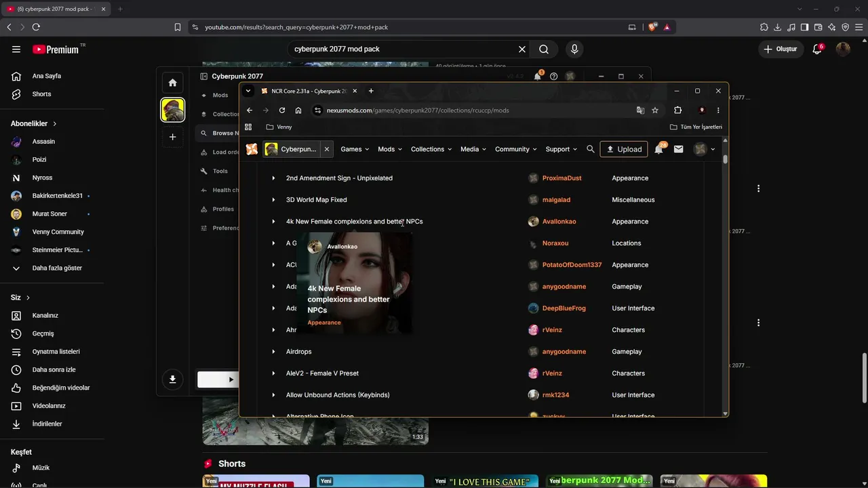Image resolution: width=868 pixels, height=488 pixels.
Task: Open the Community dropdown on Nexus Mods
Action: [516, 149]
